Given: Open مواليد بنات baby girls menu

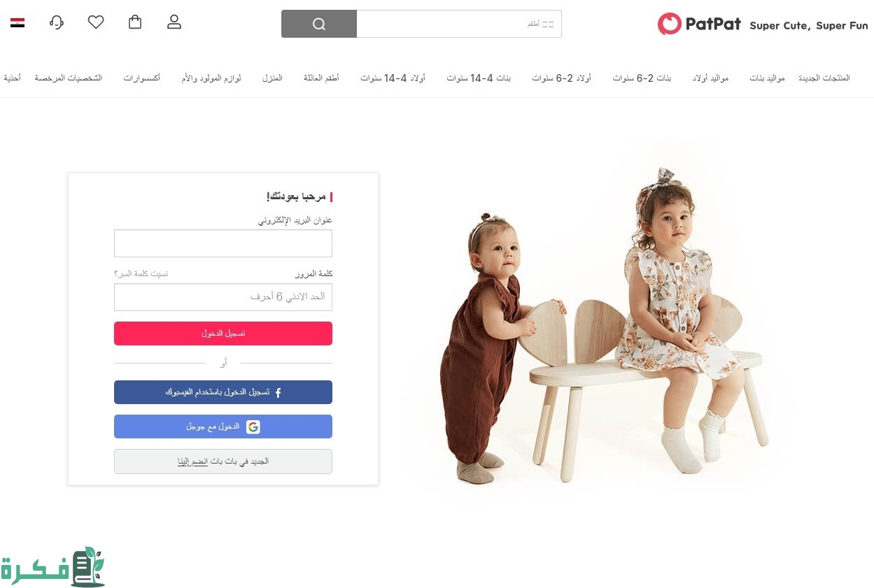Looking at the screenshot, I should point(767,78).
